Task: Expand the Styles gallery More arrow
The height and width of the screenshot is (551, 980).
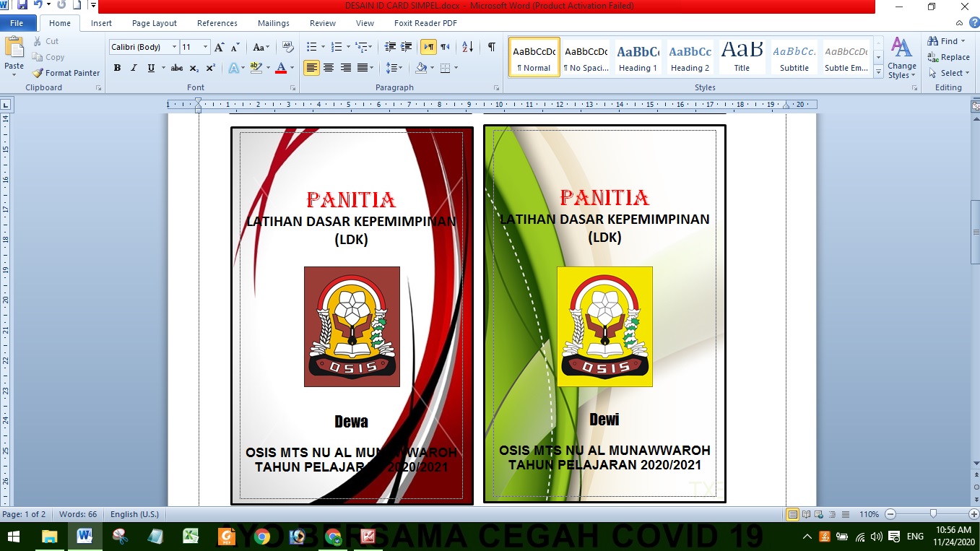Action: point(879,72)
